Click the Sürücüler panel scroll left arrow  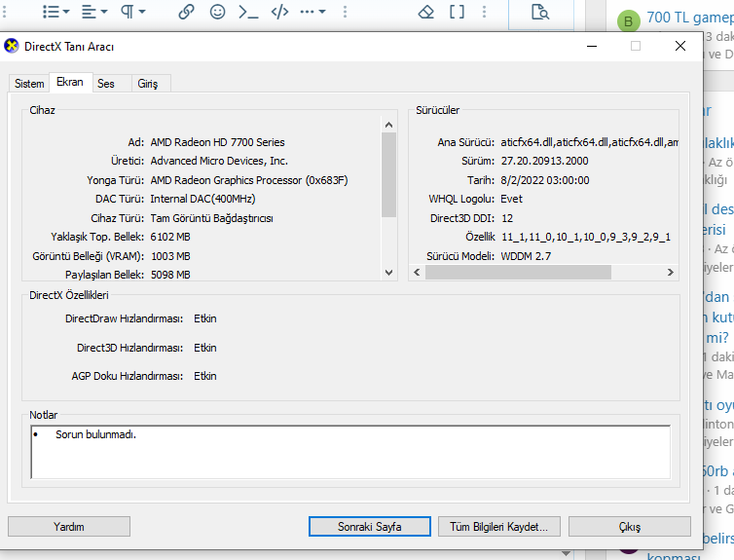pos(417,272)
